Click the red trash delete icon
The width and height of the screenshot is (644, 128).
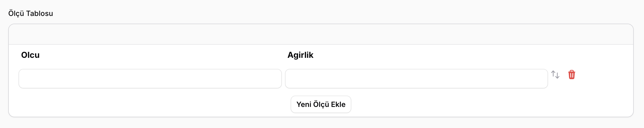(571, 75)
